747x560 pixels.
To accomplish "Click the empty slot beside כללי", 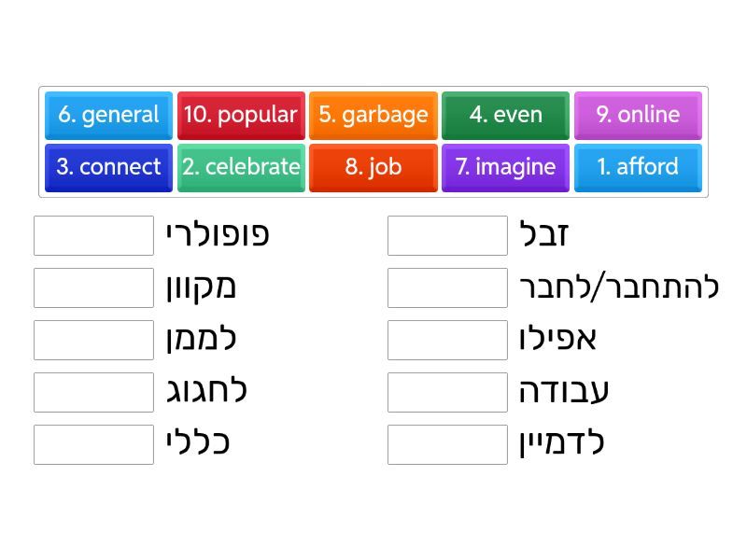I will (x=93, y=444).
